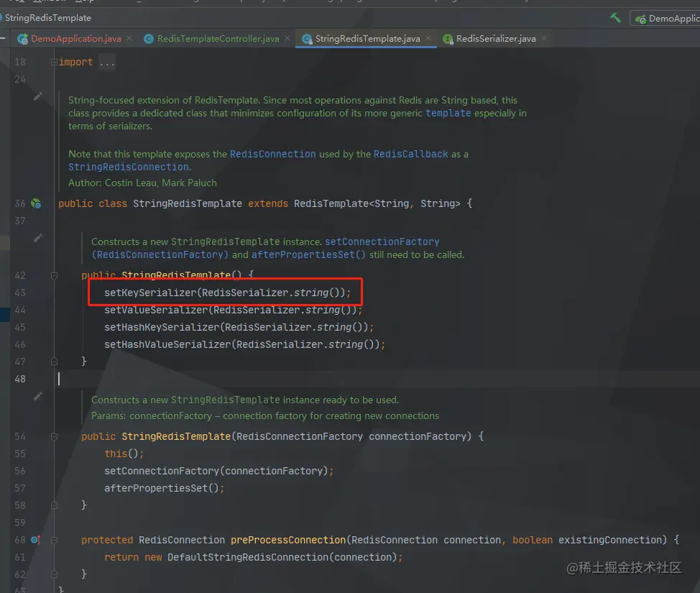Click line number 48 in the gutter
Viewport: 700px width, 593px height.
coord(20,379)
